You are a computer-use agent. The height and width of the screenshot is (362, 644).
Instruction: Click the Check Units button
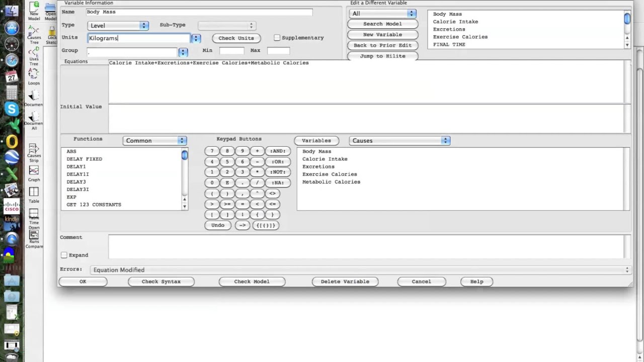click(236, 38)
